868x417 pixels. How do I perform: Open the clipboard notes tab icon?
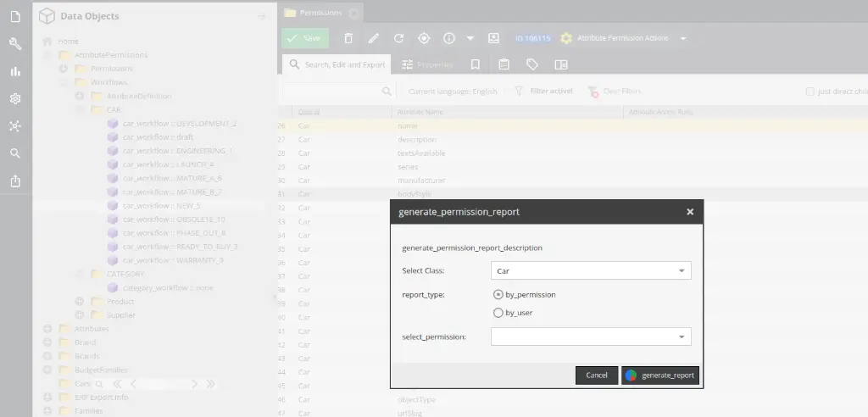pyautogui.click(x=504, y=64)
